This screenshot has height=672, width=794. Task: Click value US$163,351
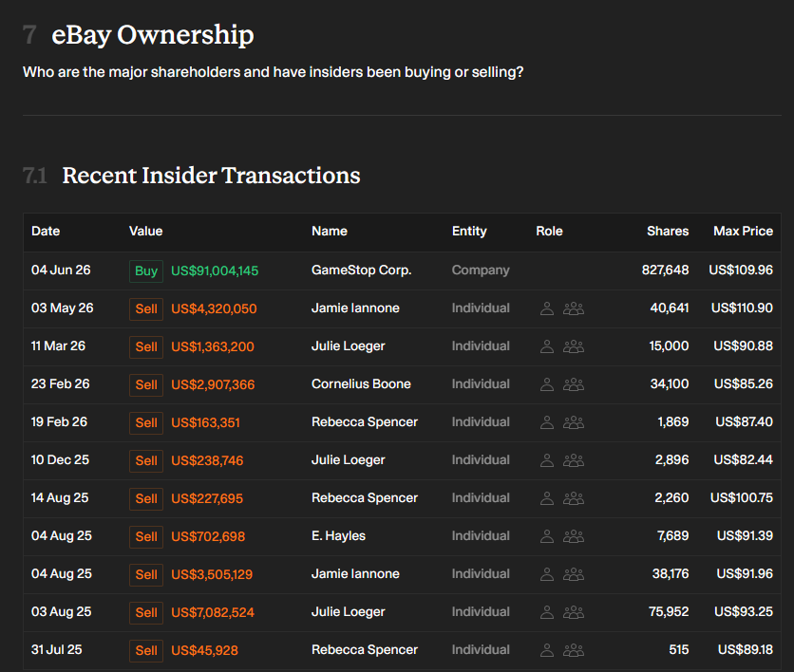coord(205,423)
